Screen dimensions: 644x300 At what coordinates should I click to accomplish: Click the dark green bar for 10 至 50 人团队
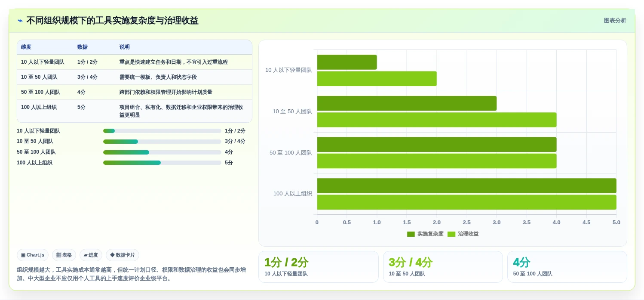(x=407, y=103)
